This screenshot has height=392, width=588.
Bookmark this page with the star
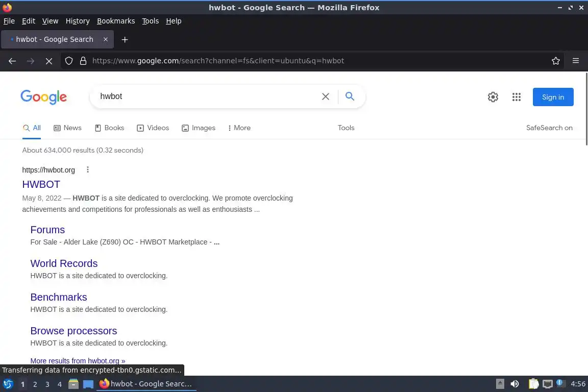[x=556, y=61]
